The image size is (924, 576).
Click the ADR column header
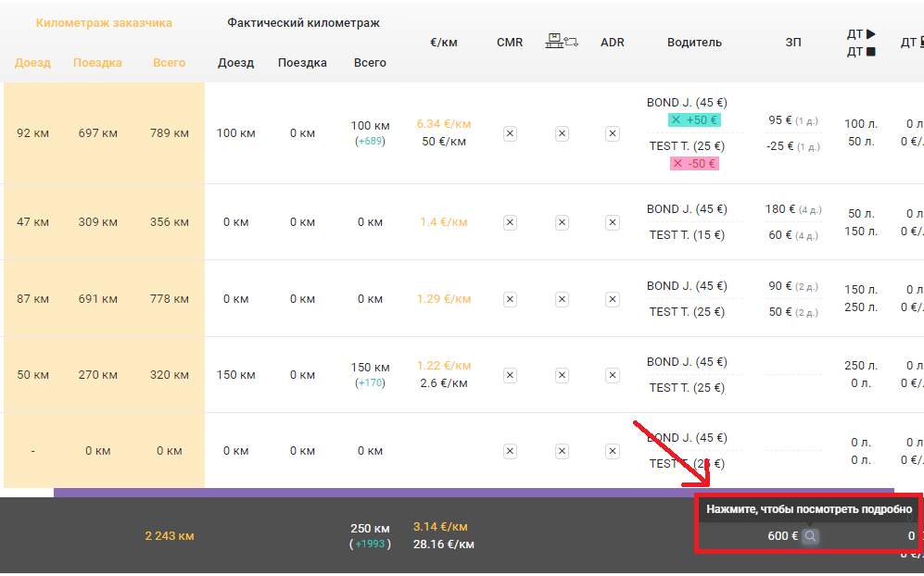tap(613, 43)
